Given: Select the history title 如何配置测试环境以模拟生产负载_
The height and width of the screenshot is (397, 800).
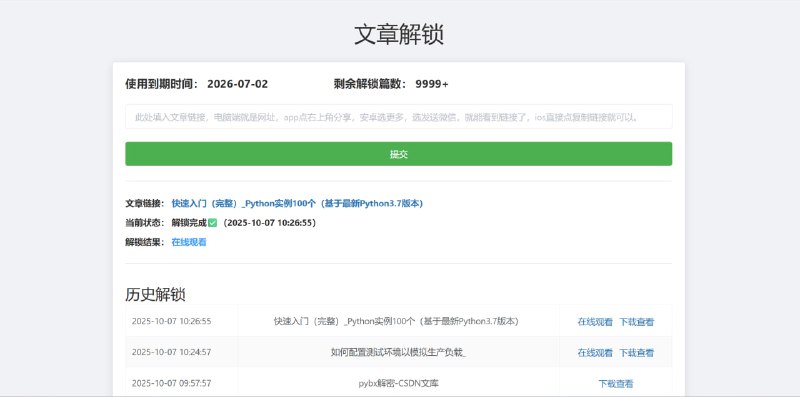Looking at the screenshot, I should coord(398,353).
